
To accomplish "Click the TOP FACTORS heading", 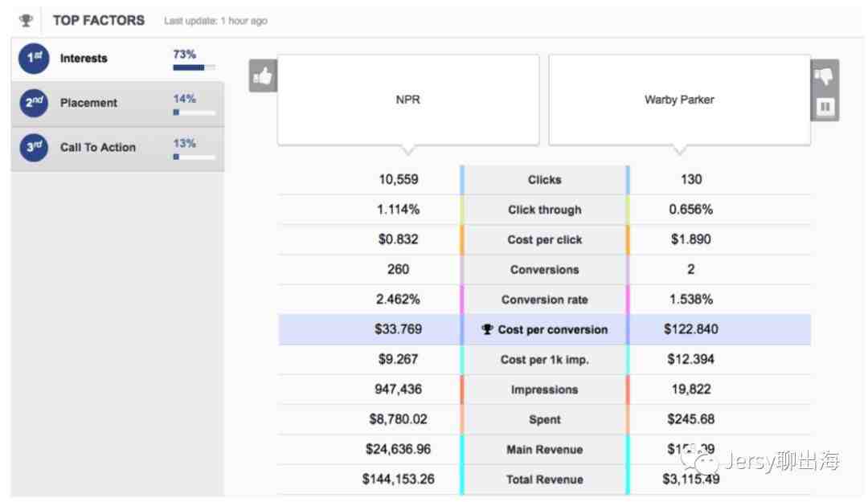I will (x=99, y=20).
